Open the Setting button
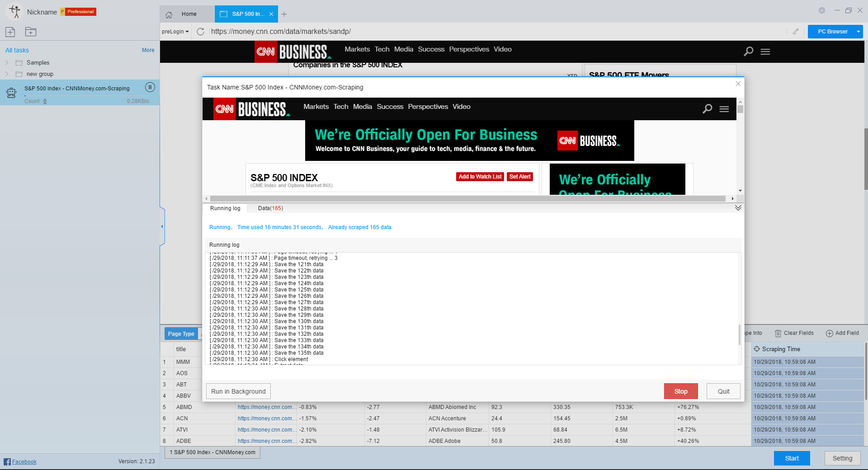The height and width of the screenshot is (470, 868). pos(842,458)
